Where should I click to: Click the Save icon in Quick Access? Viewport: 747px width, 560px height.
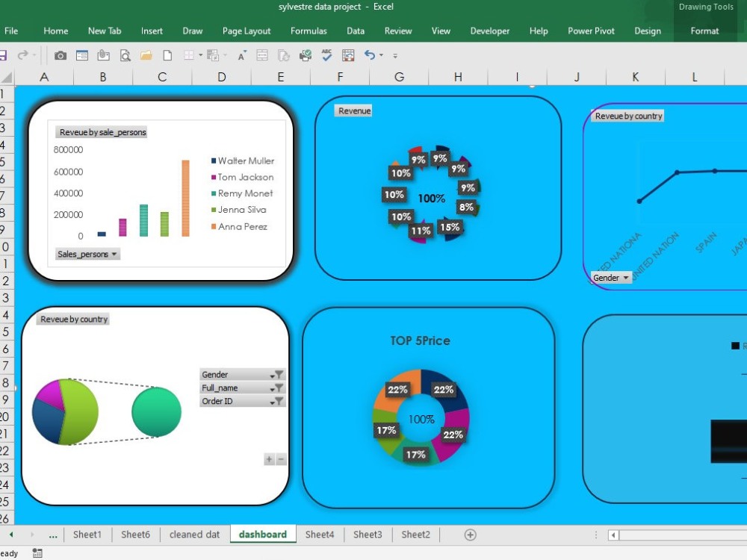pos(3,56)
